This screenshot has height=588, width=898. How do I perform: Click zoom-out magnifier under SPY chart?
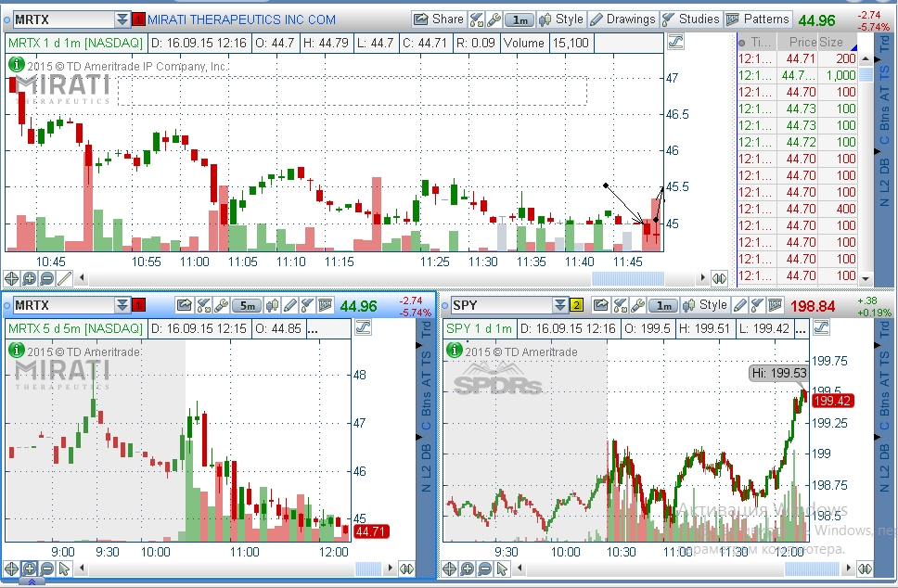click(484, 569)
